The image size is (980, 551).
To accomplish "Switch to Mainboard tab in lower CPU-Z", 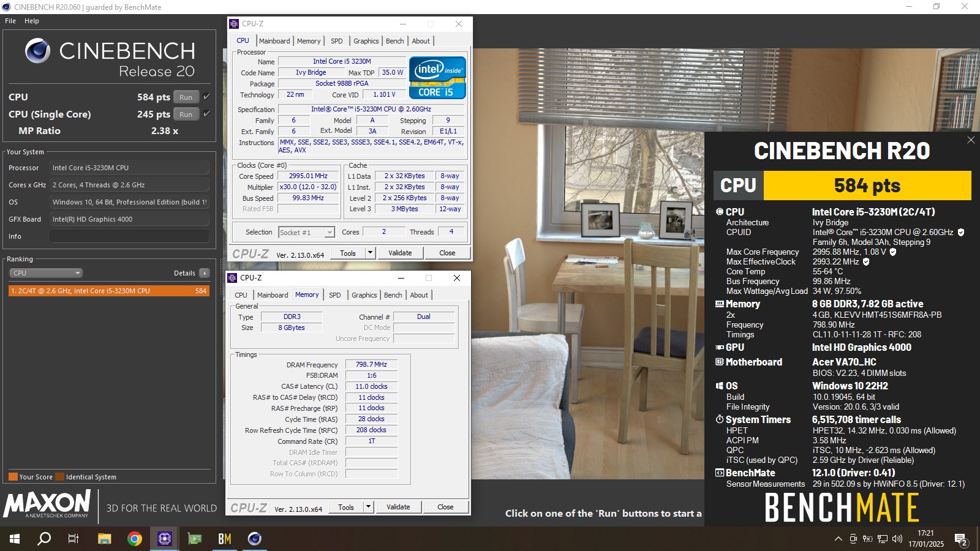I will coord(273,295).
